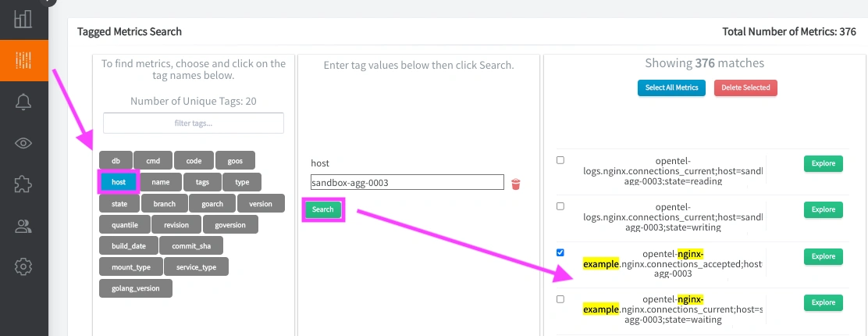
Task: Click the red Delete Selected button
Action: click(745, 88)
